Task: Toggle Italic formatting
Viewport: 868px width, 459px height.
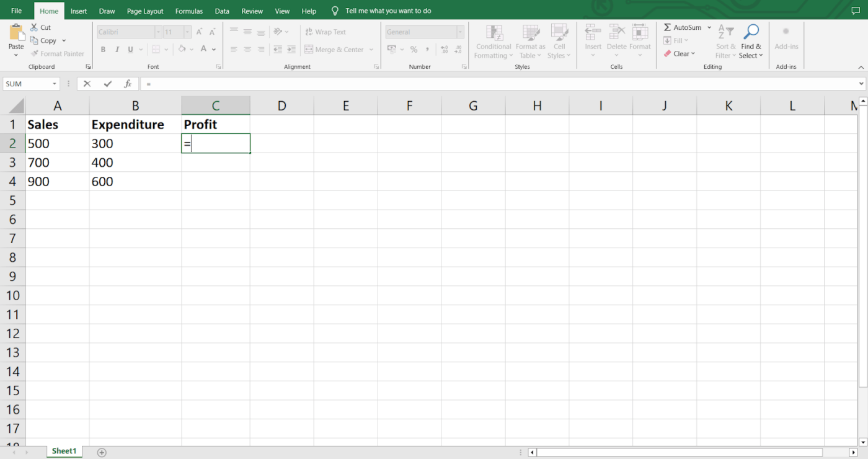Action: click(117, 50)
